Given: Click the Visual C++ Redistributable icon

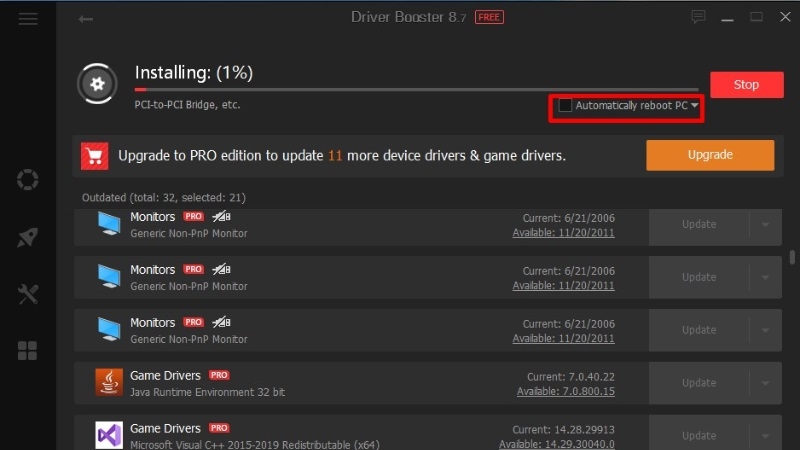Looking at the screenshot, I should 109,435.
